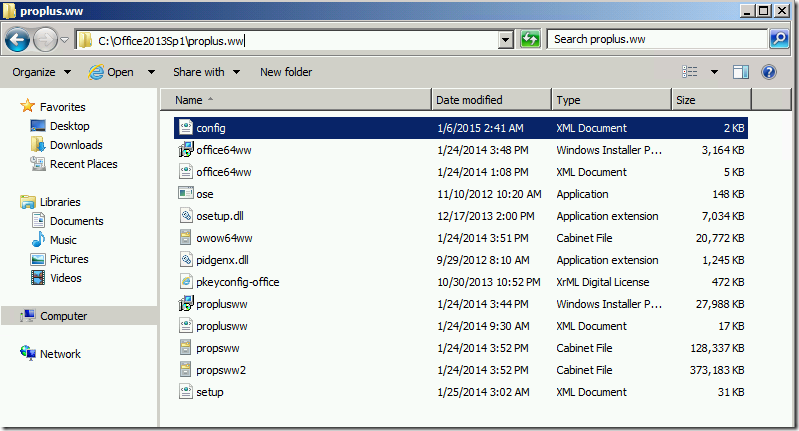Open Desktop in Favorites
This screenshot has height=431, width=799.
click(69, 126)
